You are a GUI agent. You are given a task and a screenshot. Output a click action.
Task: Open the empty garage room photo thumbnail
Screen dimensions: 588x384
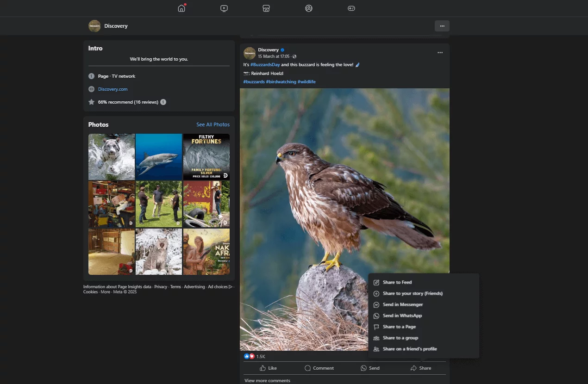click(112, 252)
